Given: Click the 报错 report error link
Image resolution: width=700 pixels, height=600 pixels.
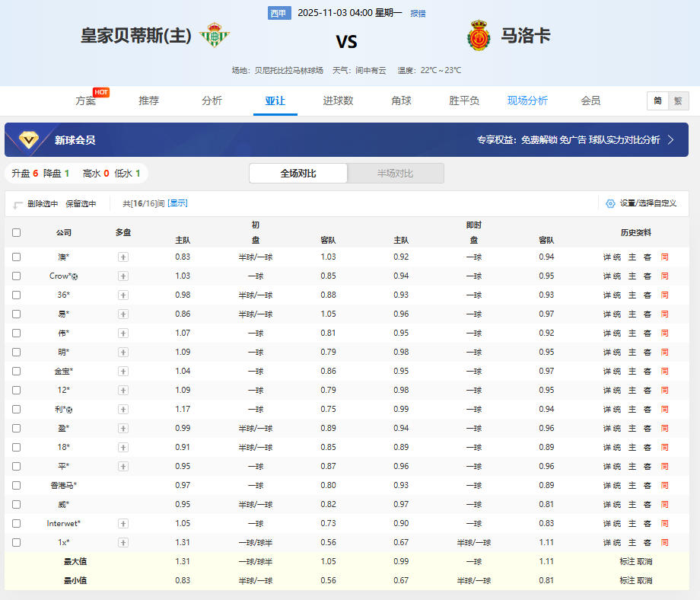Looking at the screenshot, I should point(418,14).
